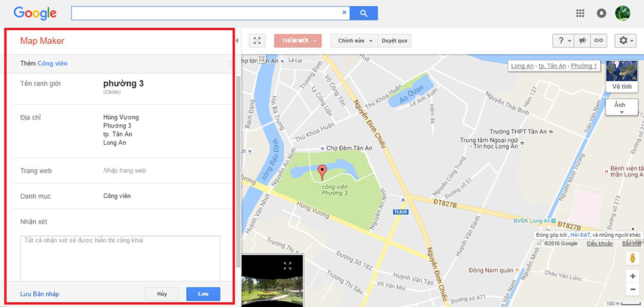This screenshot has height=307, width=644.
Task: Click the Công viên link in header
Action: (x=53, y=64)
